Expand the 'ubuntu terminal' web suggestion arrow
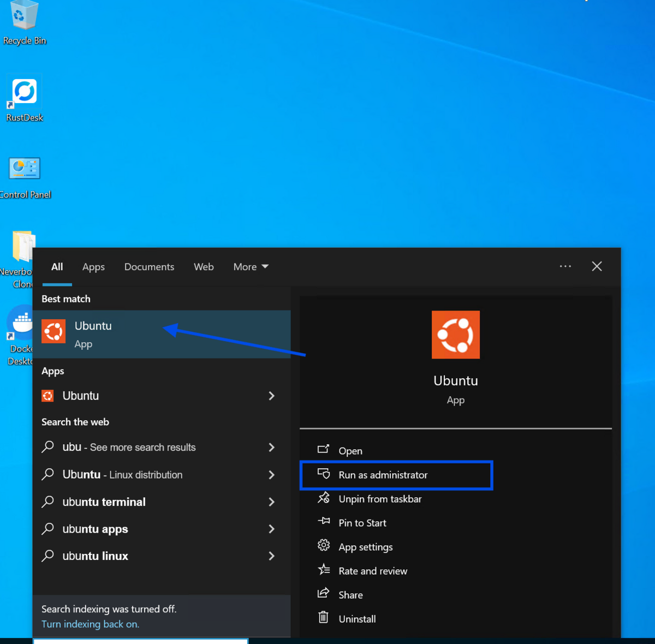 click(x=271, y=502)
